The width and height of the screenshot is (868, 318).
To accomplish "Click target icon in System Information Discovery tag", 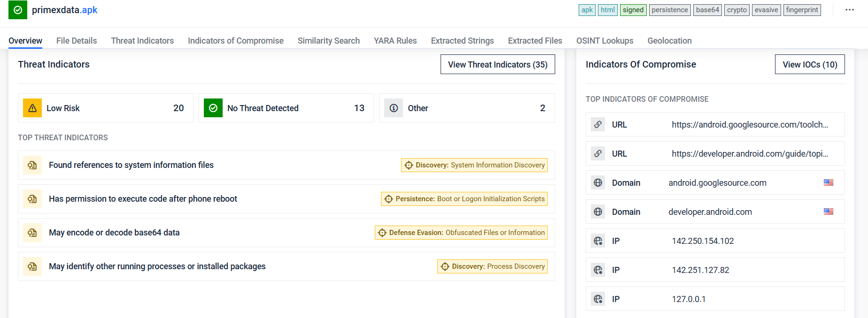I will coord(409,165).
